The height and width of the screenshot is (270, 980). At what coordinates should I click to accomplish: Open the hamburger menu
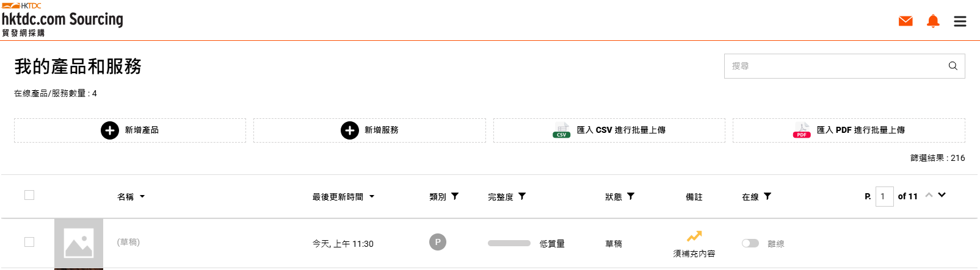[960, 21]
